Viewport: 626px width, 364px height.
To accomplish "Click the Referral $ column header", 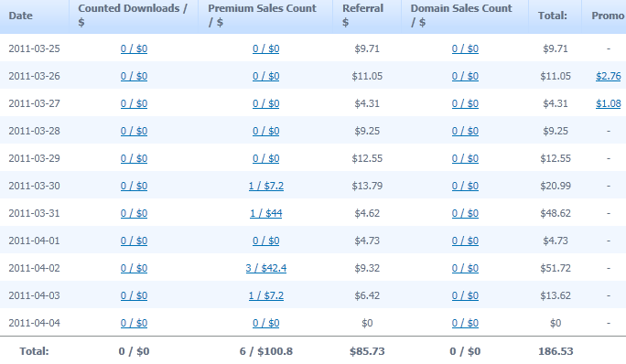I will [x=363, y=16].
